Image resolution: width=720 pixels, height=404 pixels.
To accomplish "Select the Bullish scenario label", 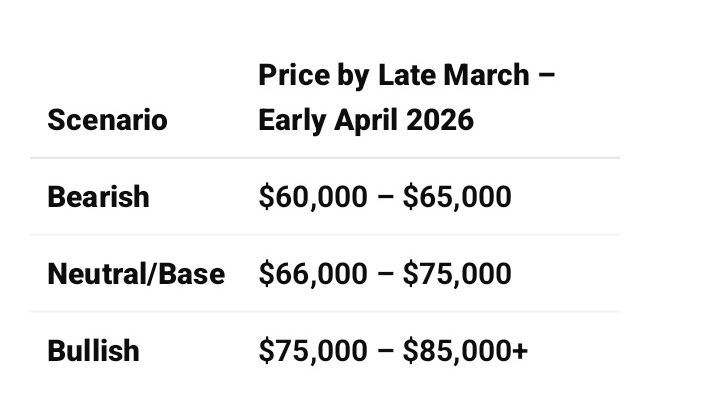I will coord(93,350).
